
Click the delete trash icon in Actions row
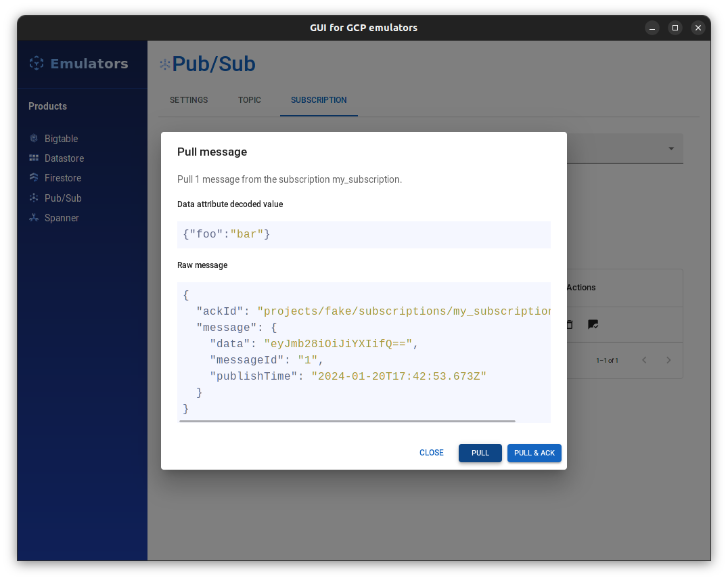570,325
